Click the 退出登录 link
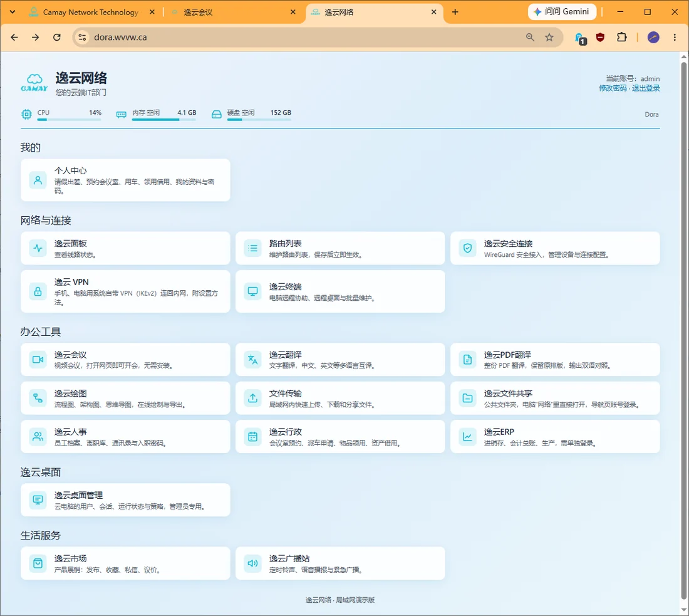This screenshot has height=616, width=689. [646, 88]
